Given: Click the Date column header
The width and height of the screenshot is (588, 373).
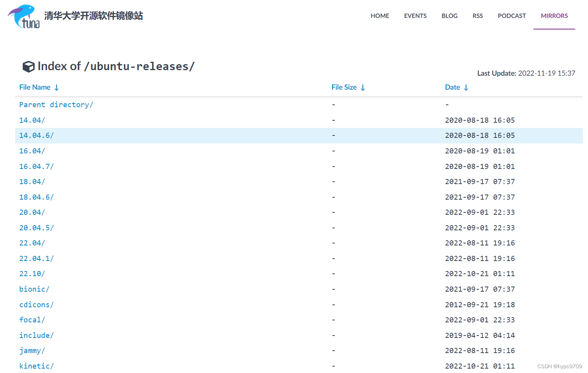Looking at the screenshot, I should coord(452,87).
